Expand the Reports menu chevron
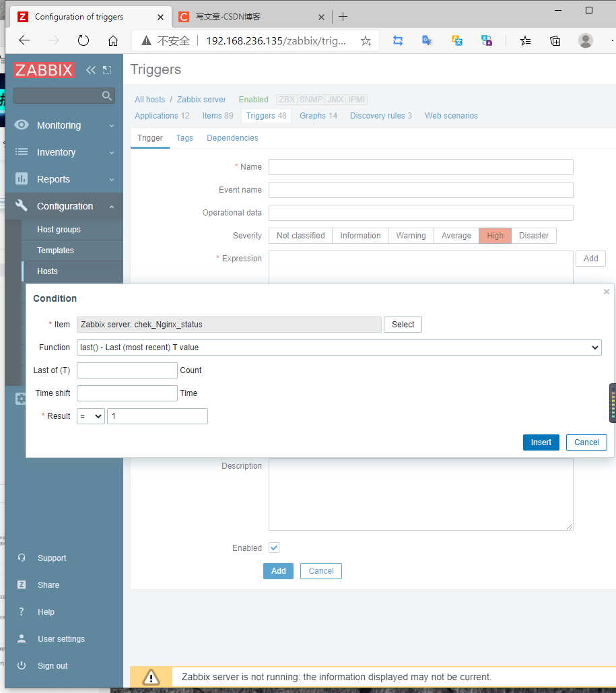 [112, 179]
